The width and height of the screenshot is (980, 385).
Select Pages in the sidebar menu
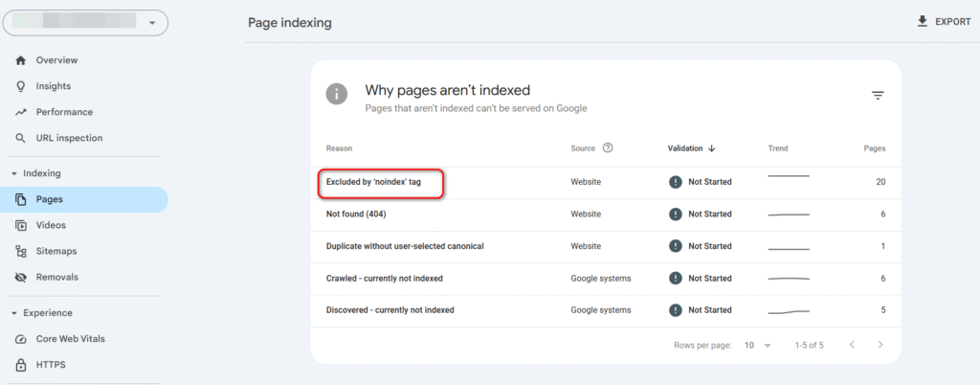coord(50,199)
